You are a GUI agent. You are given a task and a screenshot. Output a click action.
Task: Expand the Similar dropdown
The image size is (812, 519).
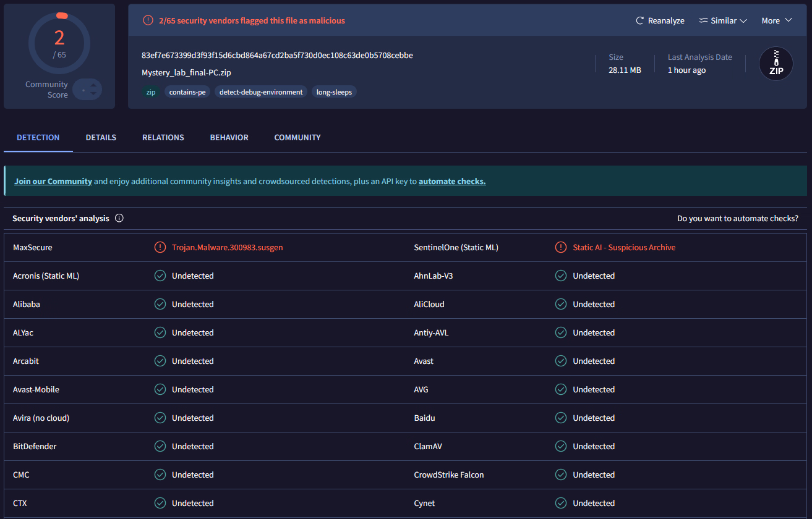coord(723,20)
